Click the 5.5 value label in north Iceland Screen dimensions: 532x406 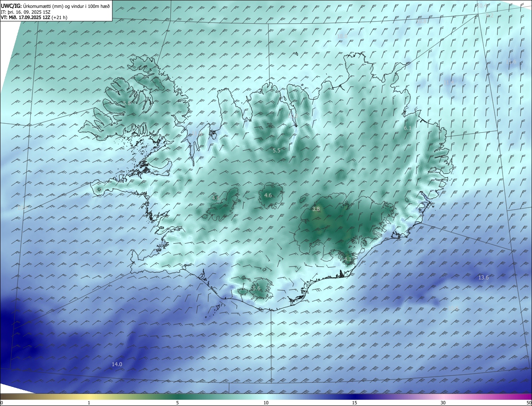(276, 151)
